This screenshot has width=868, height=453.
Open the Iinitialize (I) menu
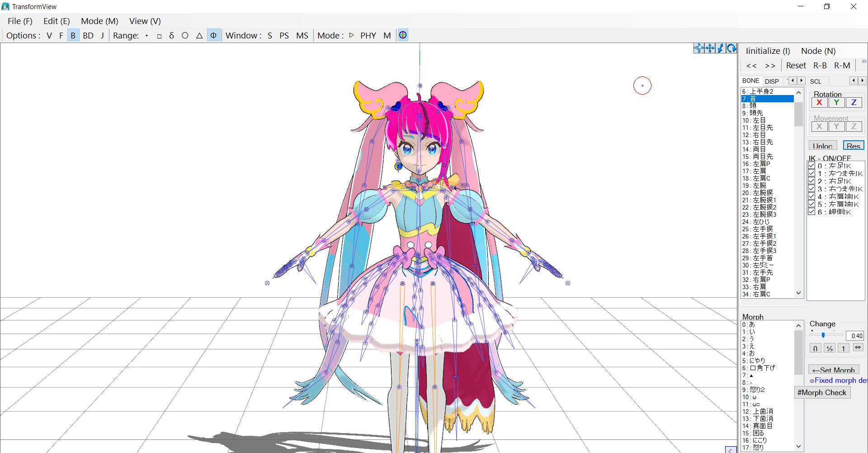[x=768, y=51]
